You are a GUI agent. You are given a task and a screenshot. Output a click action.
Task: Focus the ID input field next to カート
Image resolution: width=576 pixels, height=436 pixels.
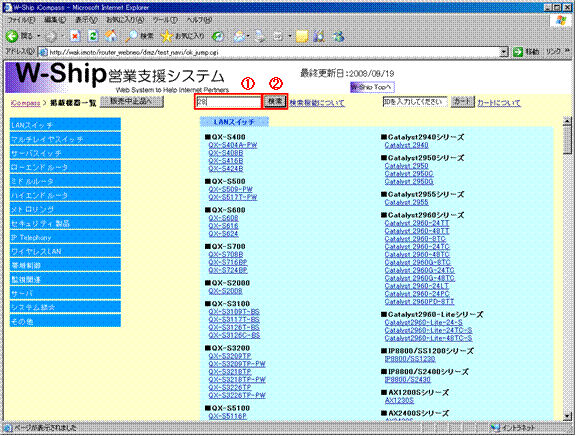(415, 102)
